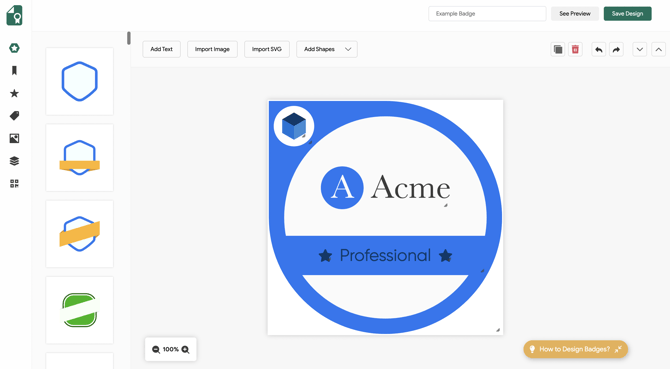The image size is (670, 369).
Task: Undo the last action
Action: tap(599, 50)
